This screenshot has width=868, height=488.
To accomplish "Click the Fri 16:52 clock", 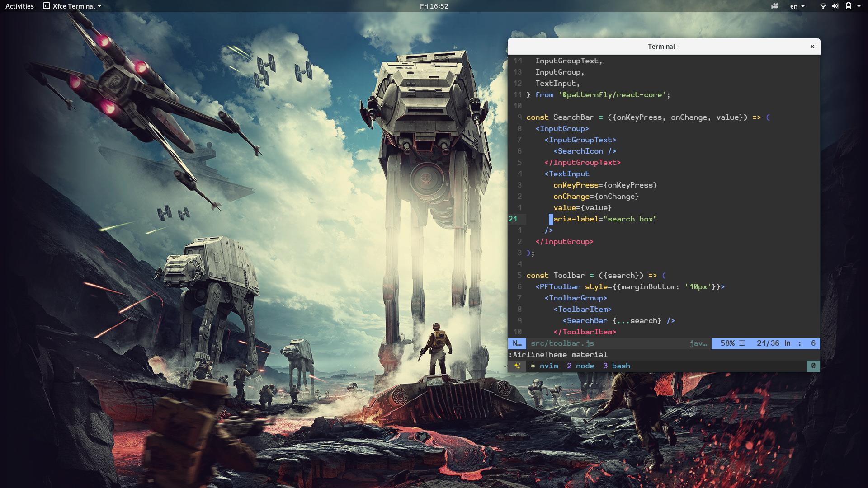I will tap(434, 6).
